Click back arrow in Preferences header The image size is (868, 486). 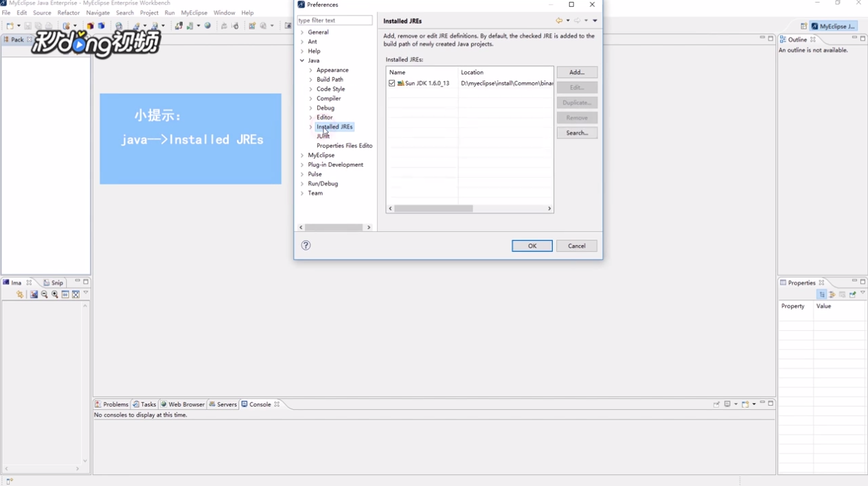coord(560,21)
